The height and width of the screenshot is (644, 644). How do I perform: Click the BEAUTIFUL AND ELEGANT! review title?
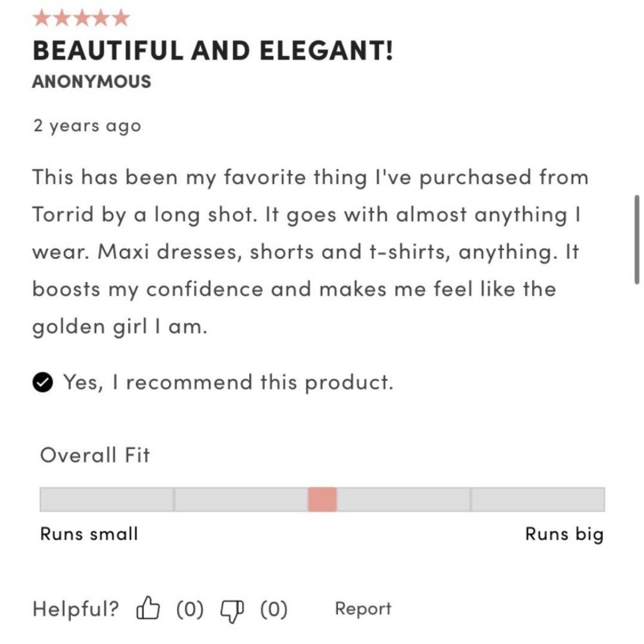[x=213, y=51]
